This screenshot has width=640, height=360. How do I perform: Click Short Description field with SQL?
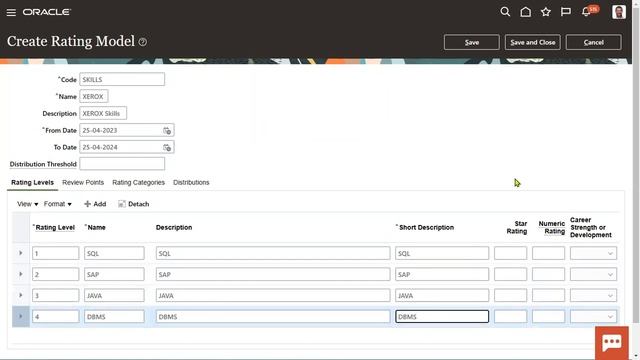[442, 253]
